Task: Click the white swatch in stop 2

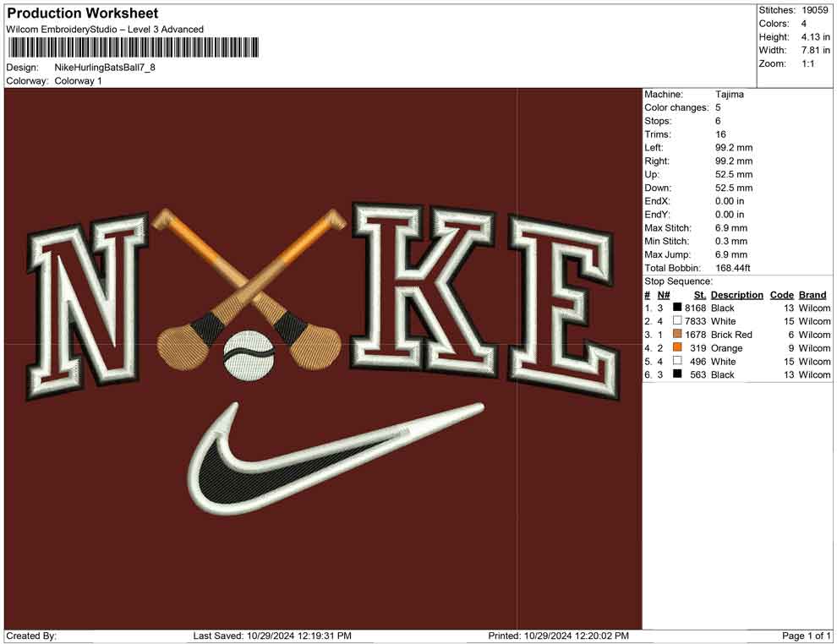Action: pos(677,320)
